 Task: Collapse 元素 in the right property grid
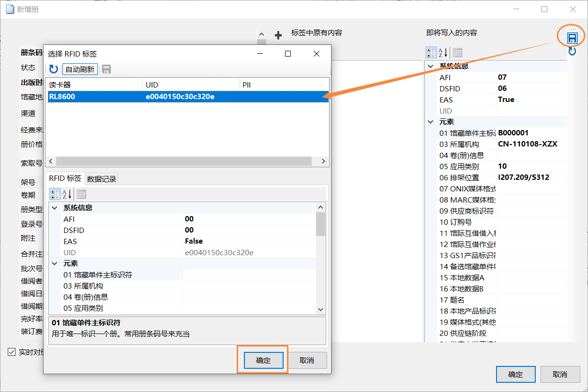430,122
